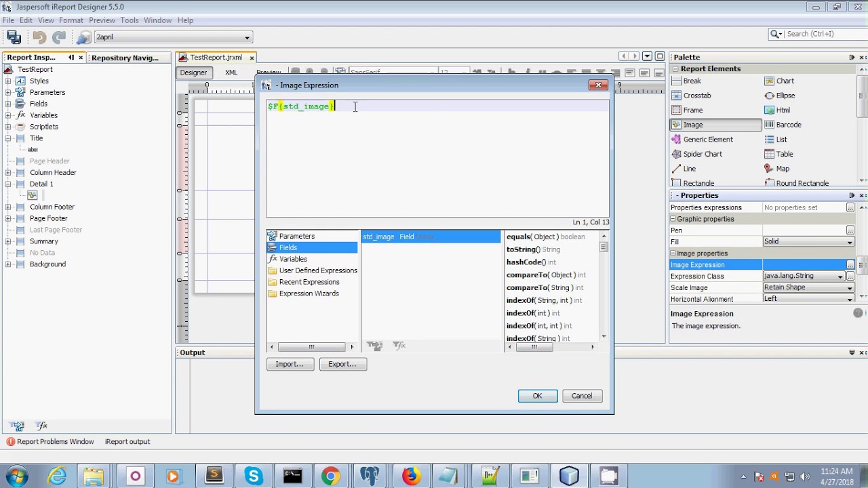This screenshot has height=488, width=868.
Task: Open the Expression Class dropdown
Action: click(840, 277)
